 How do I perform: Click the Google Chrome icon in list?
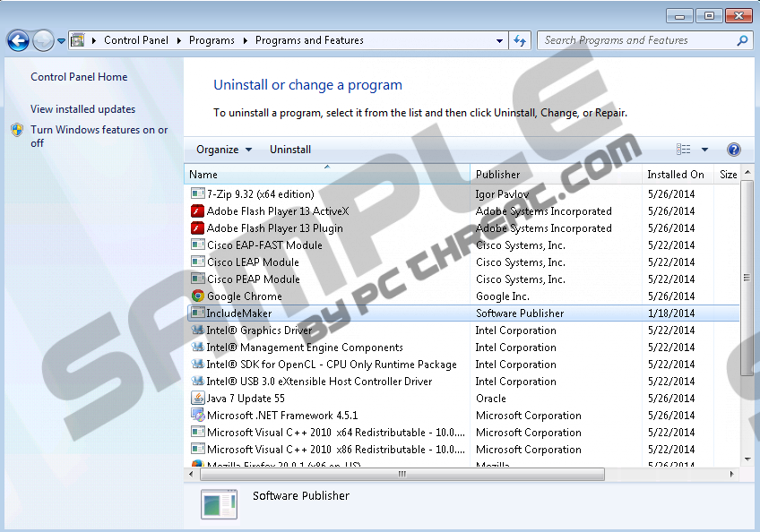pyautogui.click(x=198, y=296)
